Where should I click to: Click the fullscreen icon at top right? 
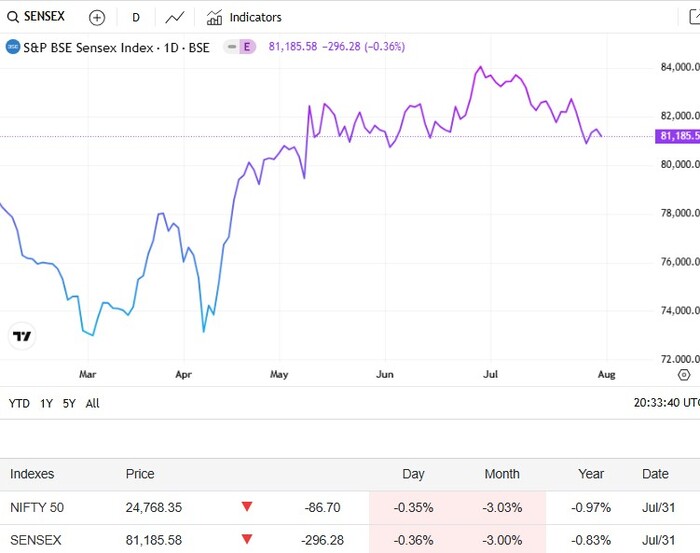693,17
